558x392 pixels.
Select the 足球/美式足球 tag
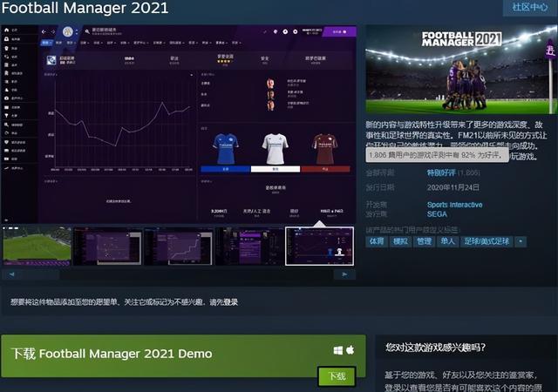pos(487,241)
